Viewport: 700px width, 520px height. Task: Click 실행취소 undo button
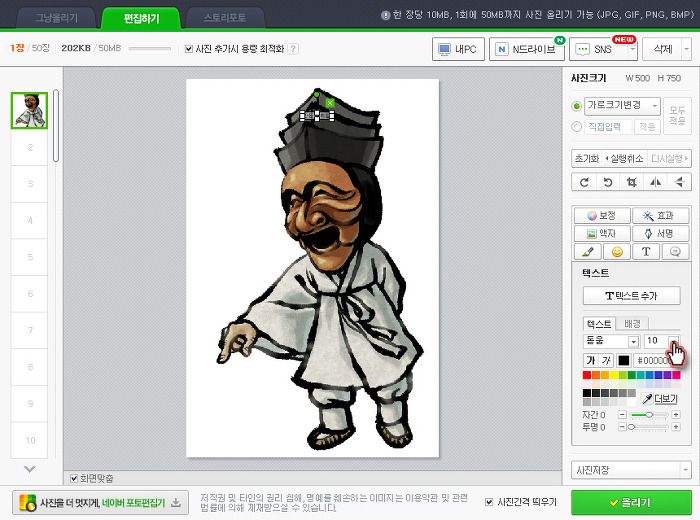coord(624,158)
